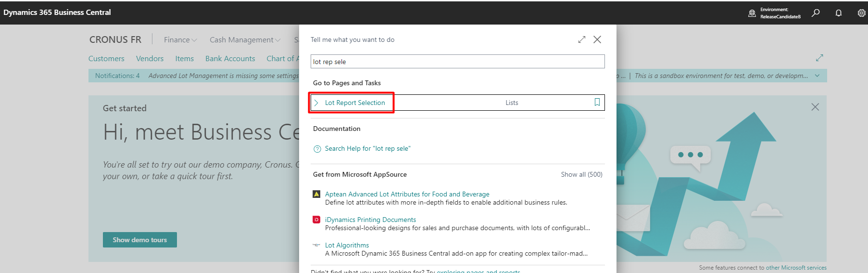Show all 500 AppSource results
The width and height of the screenshot is (868, 273).
pos(581,174)
